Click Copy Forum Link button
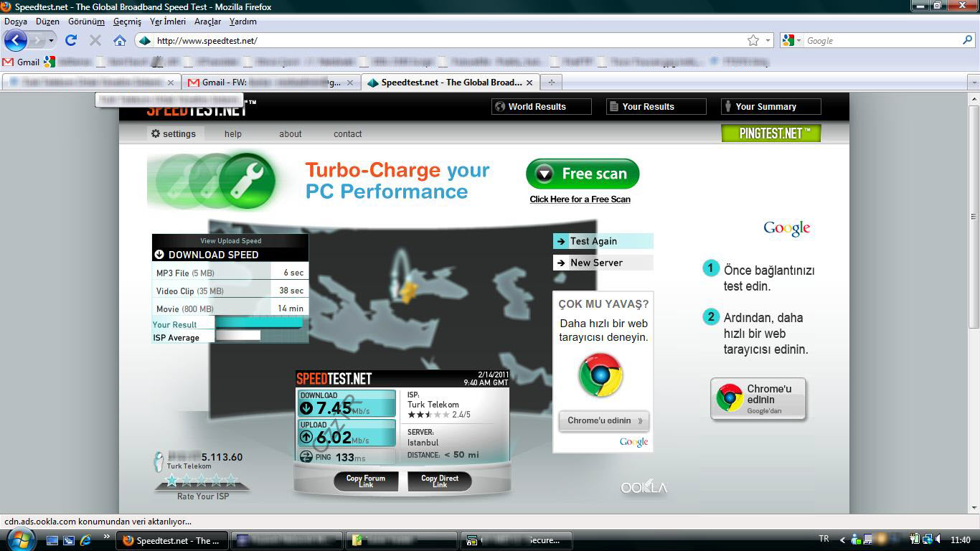980x551 pixels. click(366, 481)
